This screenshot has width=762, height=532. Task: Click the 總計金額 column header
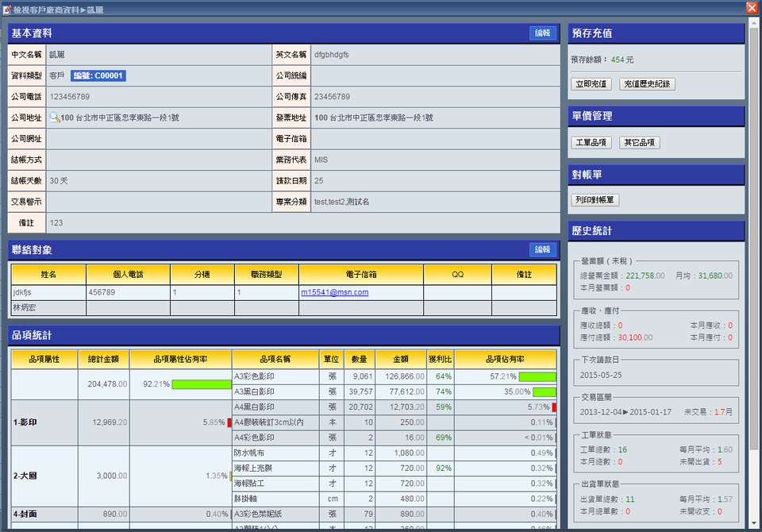tap(104, 359)
